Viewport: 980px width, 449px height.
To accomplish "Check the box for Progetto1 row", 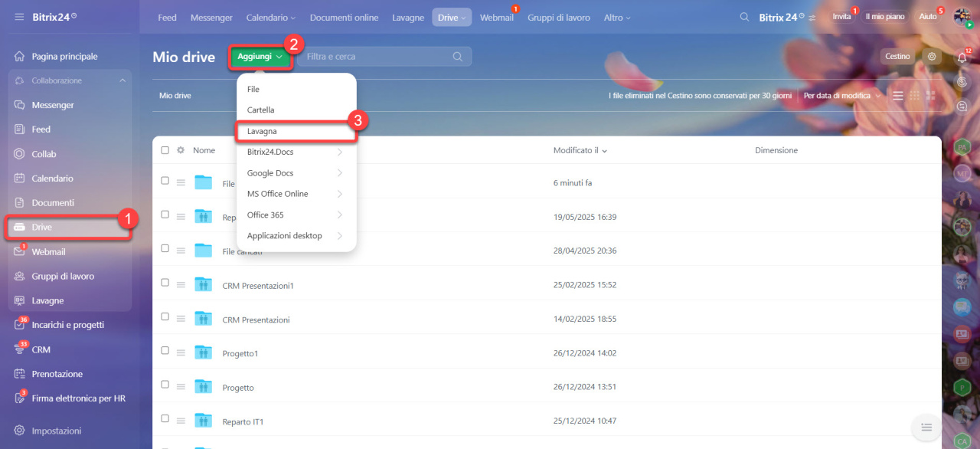I will tap(165, 350).
